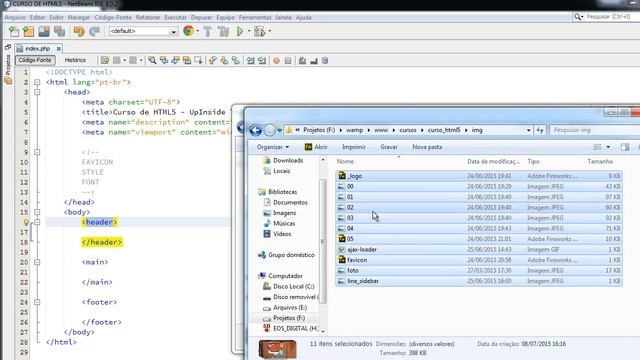Viewport: 640px width, 360px height.
Task: Click the Shift Line Right icon
Action: coord(262,60)
